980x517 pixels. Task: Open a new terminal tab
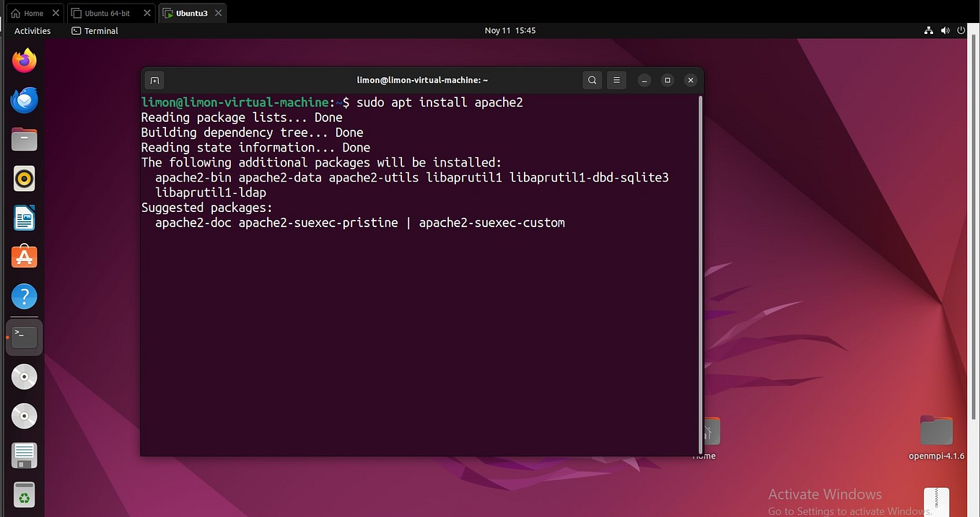coord(154,80)
